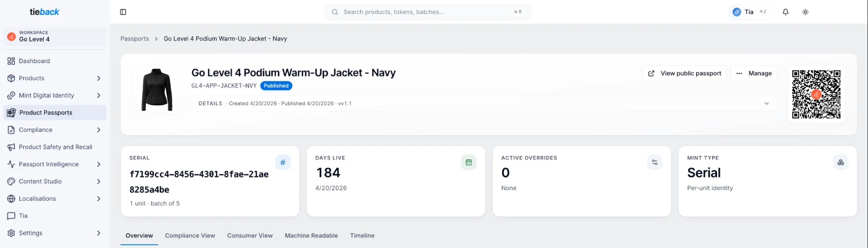Image resolution: width=868 pixels, height=248 pixels.
Task: Open the Go Level 4 workspace switcher
Action: [x=55, y=36]
